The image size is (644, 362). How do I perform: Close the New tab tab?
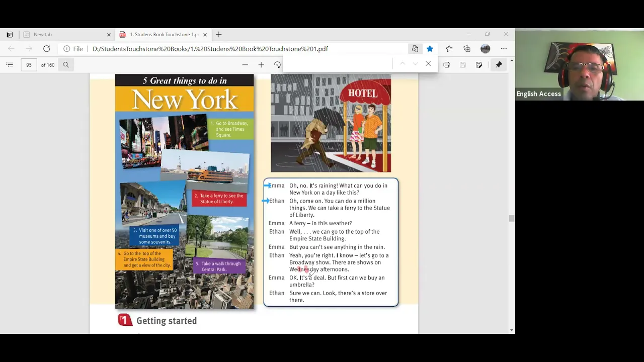[x=109, y=35]
